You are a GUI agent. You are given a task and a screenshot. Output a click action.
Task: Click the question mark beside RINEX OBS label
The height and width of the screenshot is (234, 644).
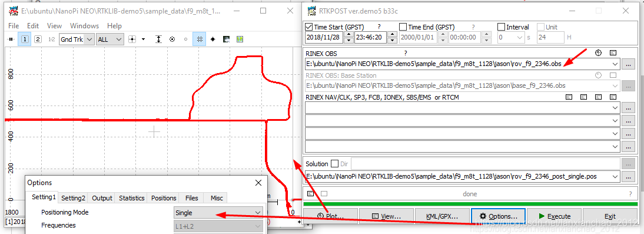coord(406,53)
